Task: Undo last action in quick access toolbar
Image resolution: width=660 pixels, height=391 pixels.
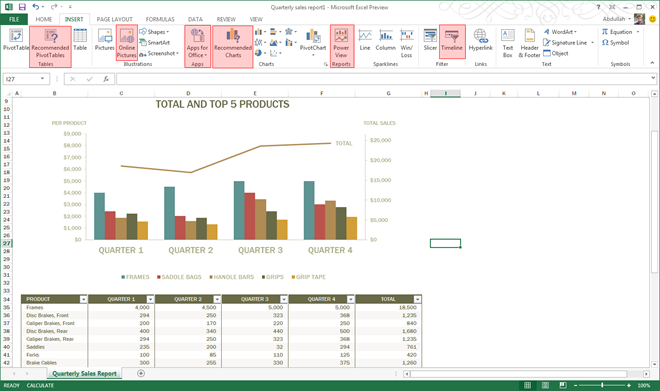Action: click(36, 7)
